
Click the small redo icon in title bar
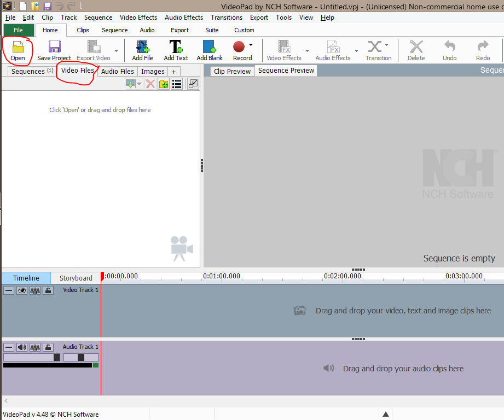point(71,6)
